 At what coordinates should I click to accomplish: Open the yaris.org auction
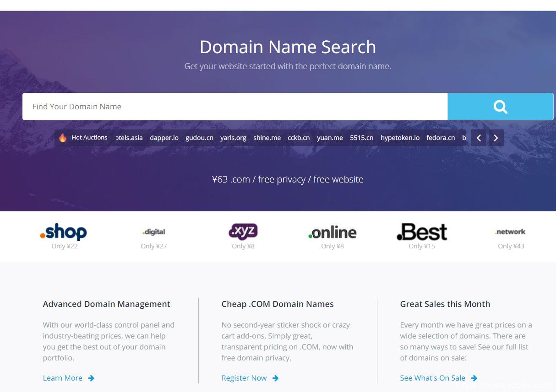(233, 138)
